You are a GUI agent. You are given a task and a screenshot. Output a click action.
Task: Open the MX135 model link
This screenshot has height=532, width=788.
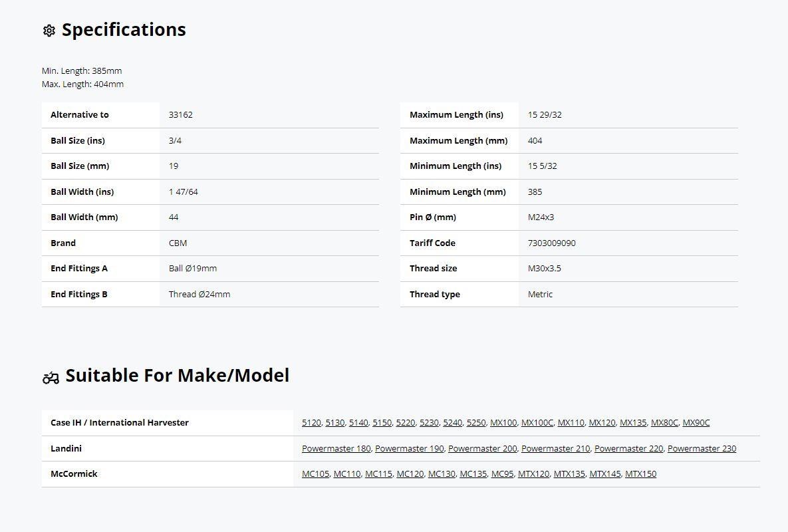tap(633, 422)
